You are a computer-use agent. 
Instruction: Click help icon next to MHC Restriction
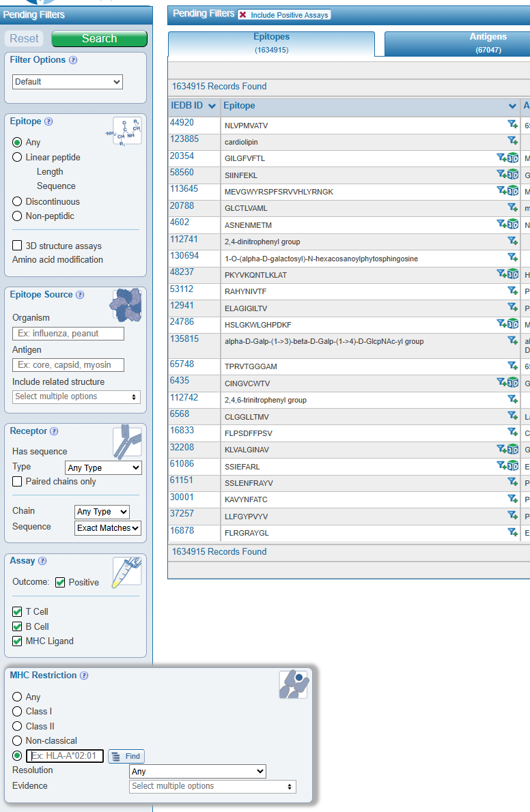[84, 676]
